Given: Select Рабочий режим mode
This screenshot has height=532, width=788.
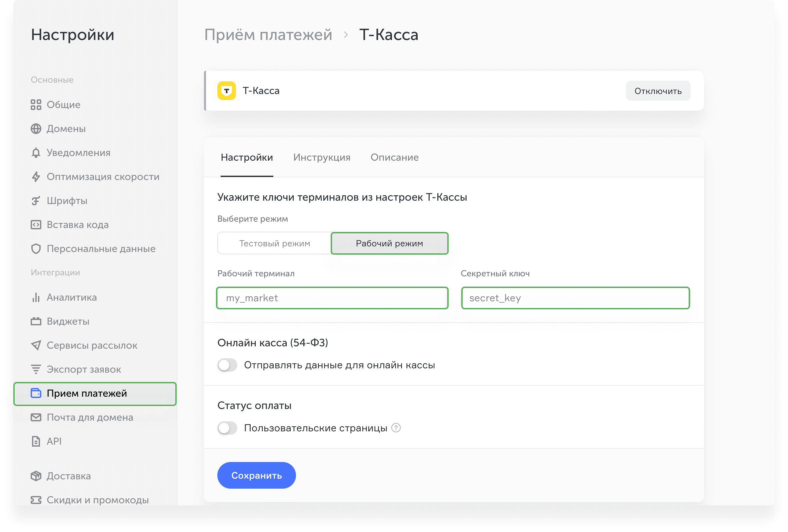Looking at the screenshot, I should 390,243.
